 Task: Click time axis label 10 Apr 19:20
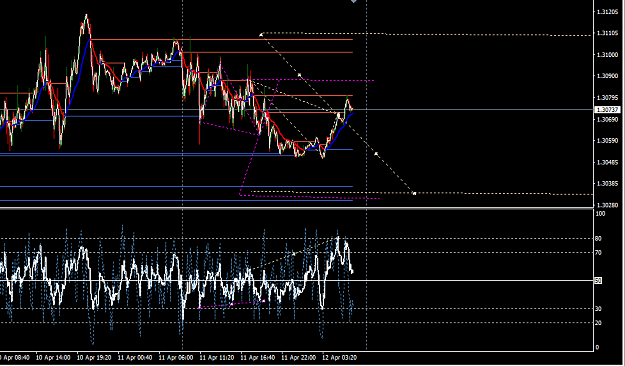click(94, 358)
